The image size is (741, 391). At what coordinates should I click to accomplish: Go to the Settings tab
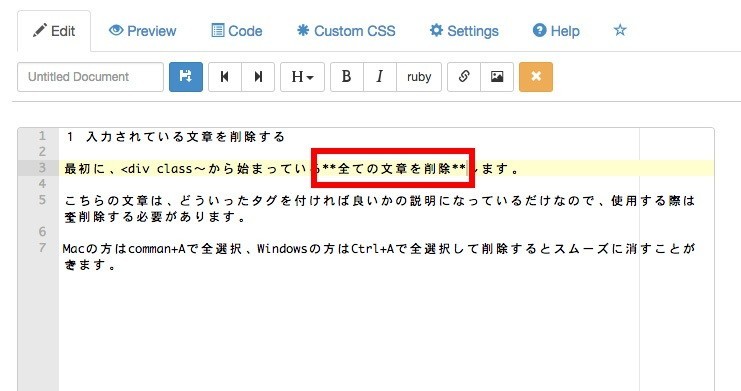click(x=464, y=31)
